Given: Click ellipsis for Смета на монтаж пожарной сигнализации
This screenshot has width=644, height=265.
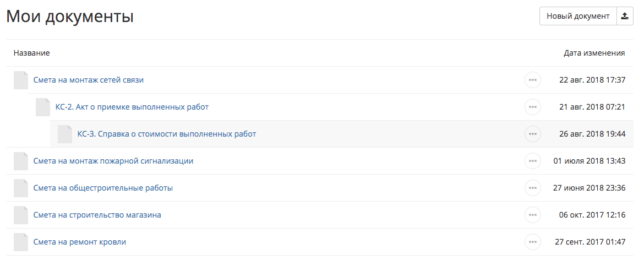Looking at the screenshot, I should (x=532, y=161).
